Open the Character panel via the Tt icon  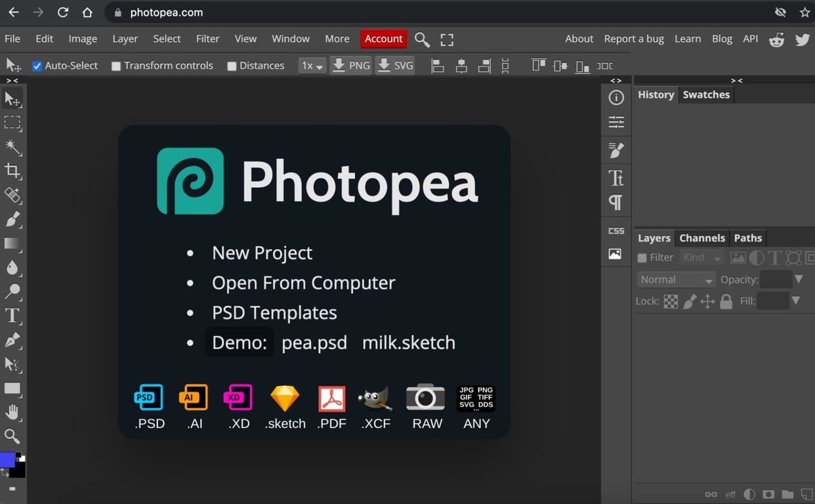(616, 177)
